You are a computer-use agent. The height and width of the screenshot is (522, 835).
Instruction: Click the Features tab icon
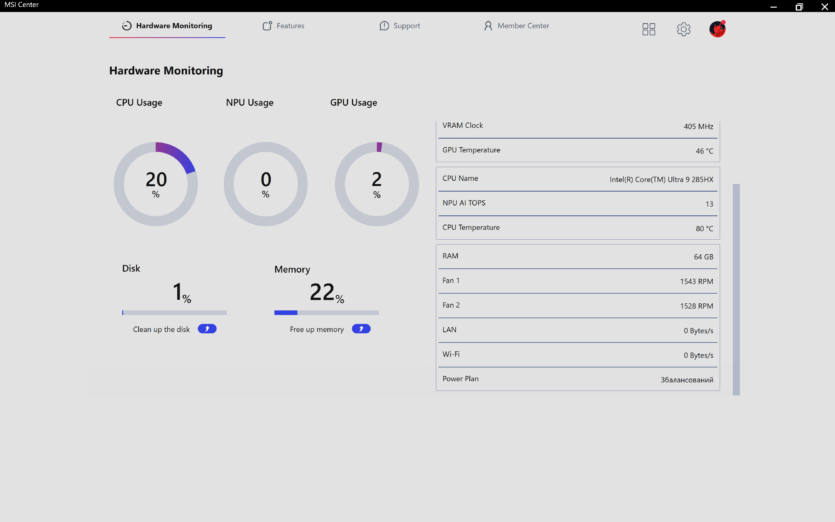(267, 26)
